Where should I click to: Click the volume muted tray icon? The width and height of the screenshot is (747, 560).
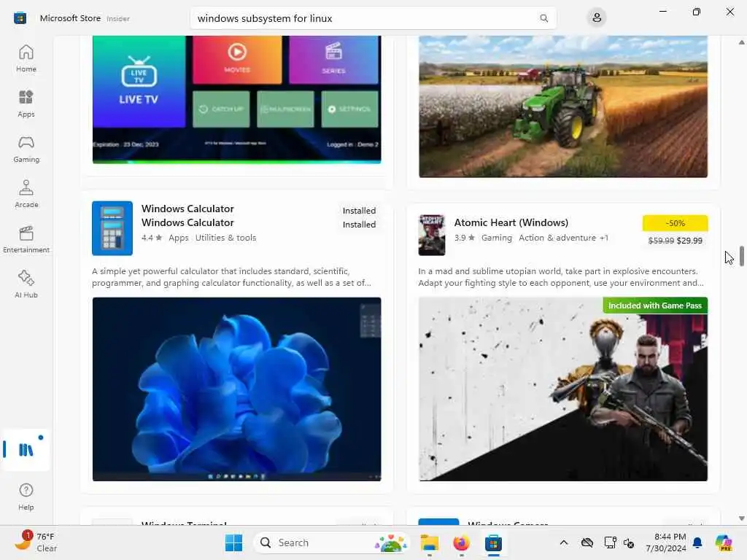coord(629,542)
